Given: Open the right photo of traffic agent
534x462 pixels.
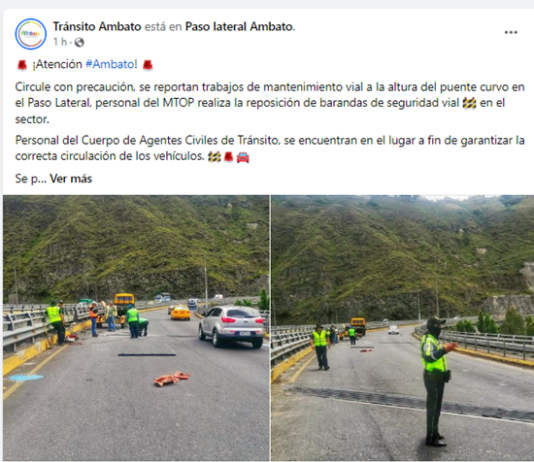Looking at the screenshot, I should pos(403,328).
